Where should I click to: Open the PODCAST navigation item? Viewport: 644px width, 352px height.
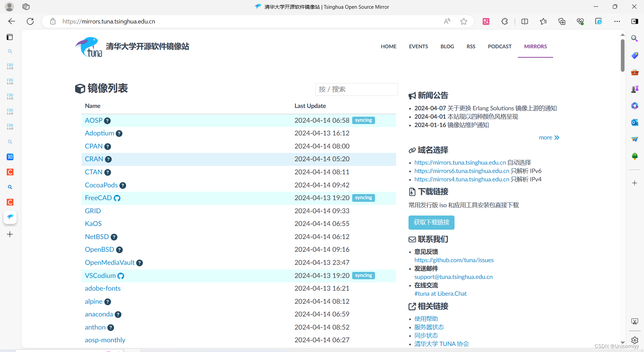click(x=499, y=47)
